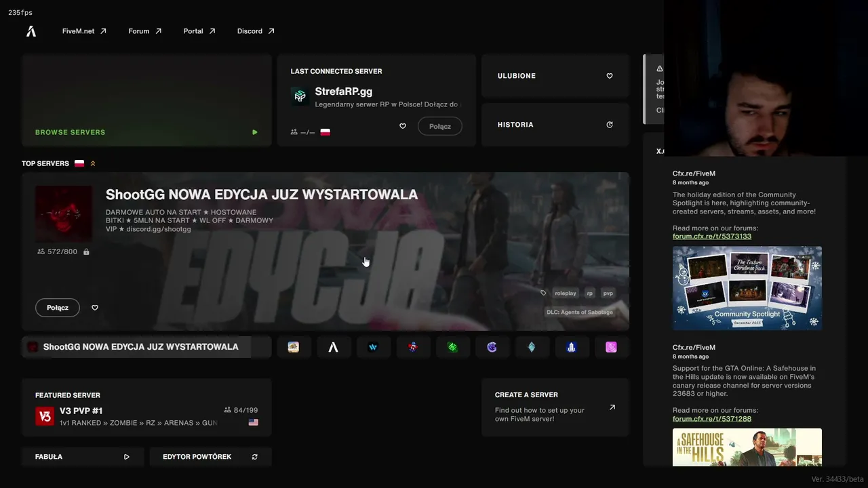Select the green server icon tab
The width and height of the screenshot is (868, 488).
click(452, 347)
